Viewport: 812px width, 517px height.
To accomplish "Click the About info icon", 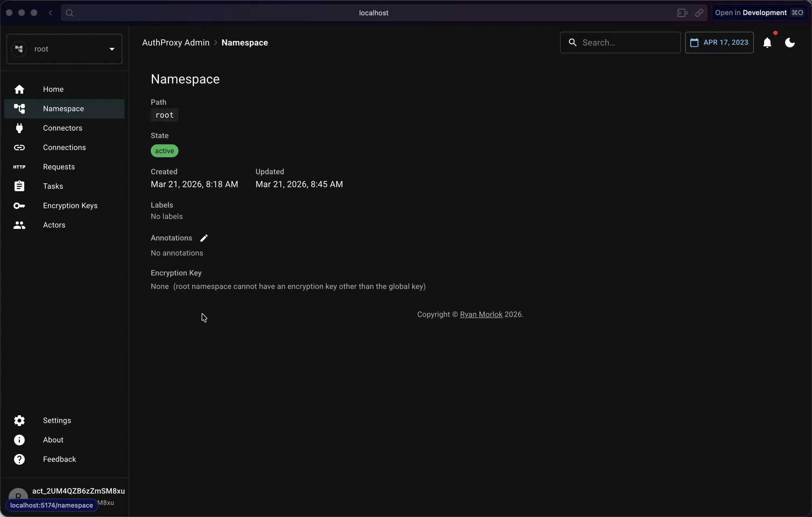I will pyautogui.click(x=19, y=440).
